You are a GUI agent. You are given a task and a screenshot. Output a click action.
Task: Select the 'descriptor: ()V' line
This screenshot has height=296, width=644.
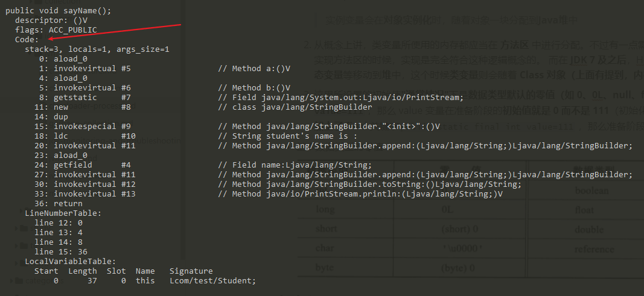[51, 20]
